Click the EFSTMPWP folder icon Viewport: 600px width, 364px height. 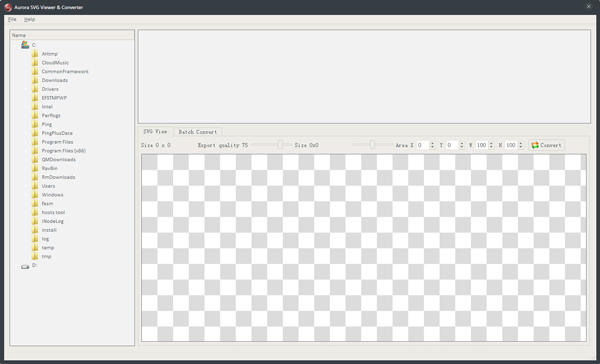point(35,98)
